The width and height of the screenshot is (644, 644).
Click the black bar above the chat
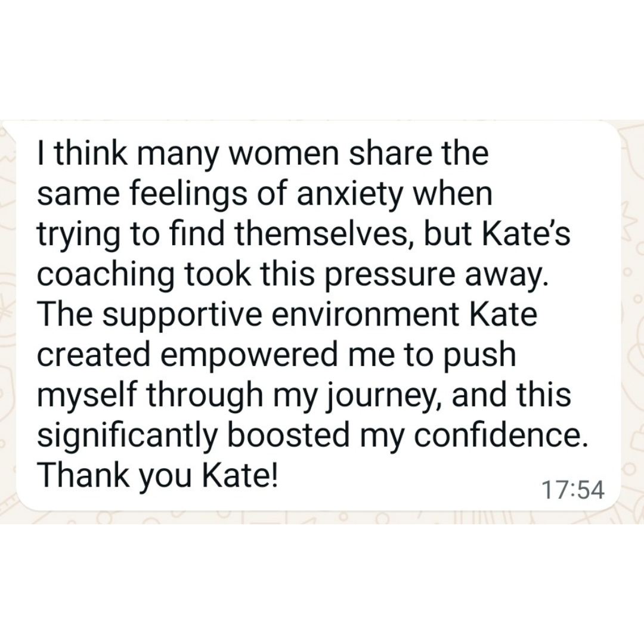pyautogui.click(x=322, y=60)
